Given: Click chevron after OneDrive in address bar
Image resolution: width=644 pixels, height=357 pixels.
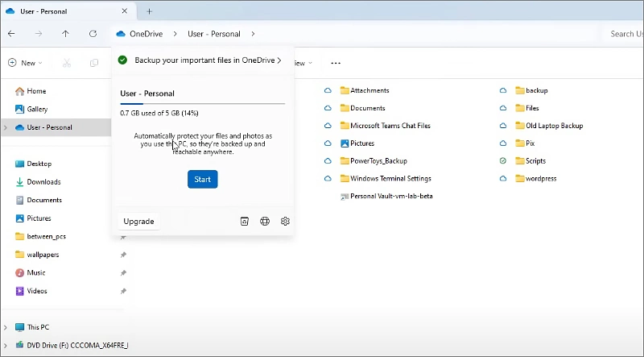Looking at the screenshot, I should pos(175,34).
